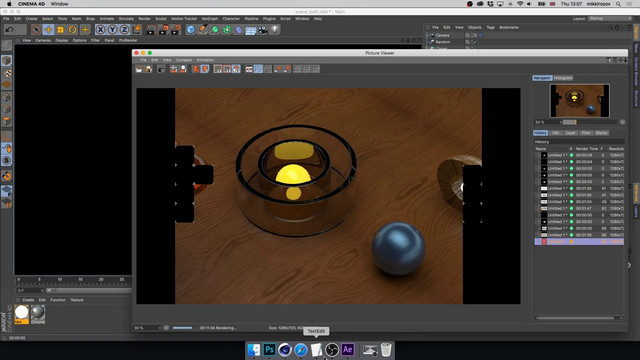This screenshot has width=640, height=360.
Task: Switch to the Layer tab
Action: click(x=571, y=133)
